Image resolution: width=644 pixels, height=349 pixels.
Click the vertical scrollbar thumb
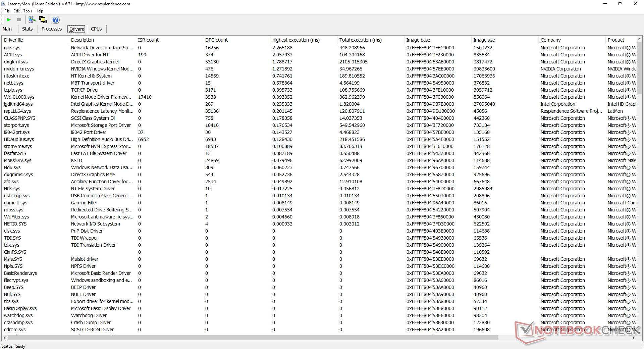coord(639,68)
